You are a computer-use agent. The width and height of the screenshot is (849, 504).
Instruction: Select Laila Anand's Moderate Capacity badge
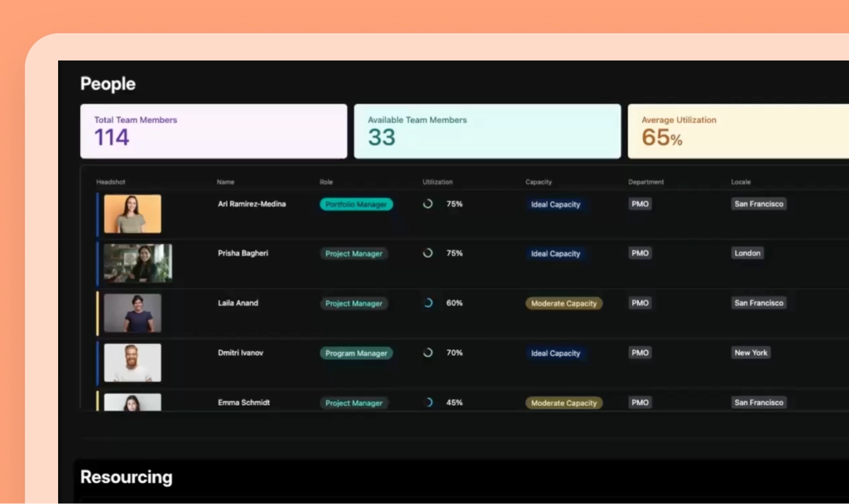click(563, 304)
